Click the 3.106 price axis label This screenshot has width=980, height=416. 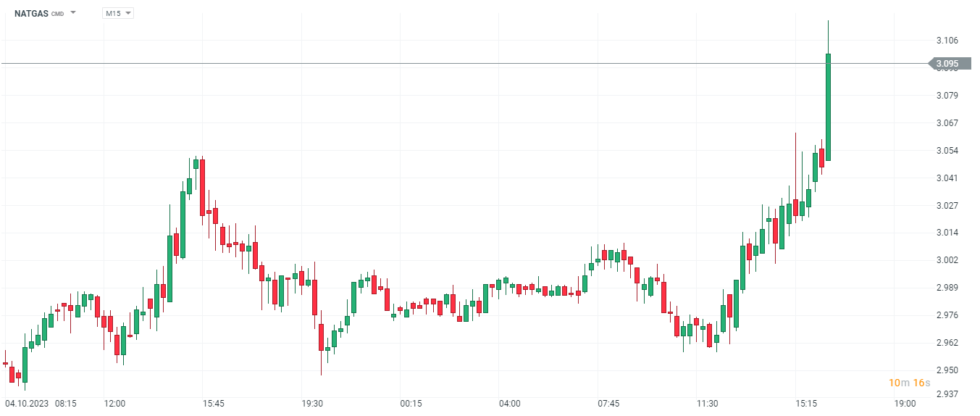[947, 41]
